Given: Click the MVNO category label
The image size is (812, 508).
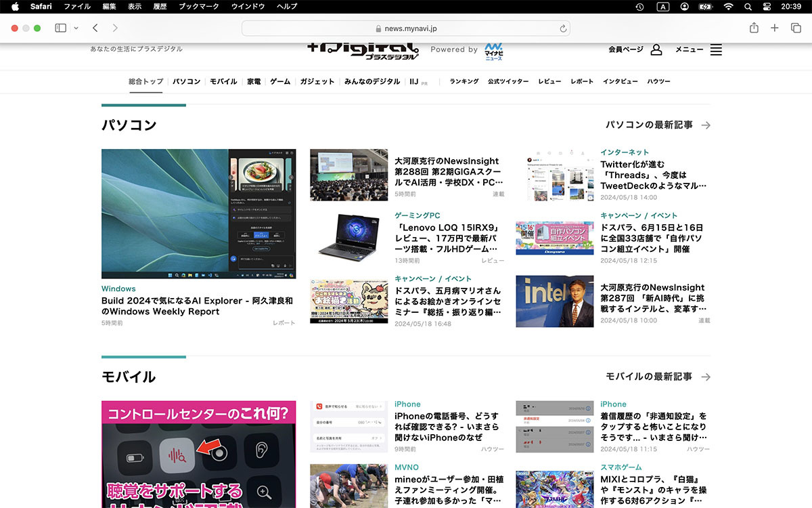Looking at the screenshot, I should (407, 467).
